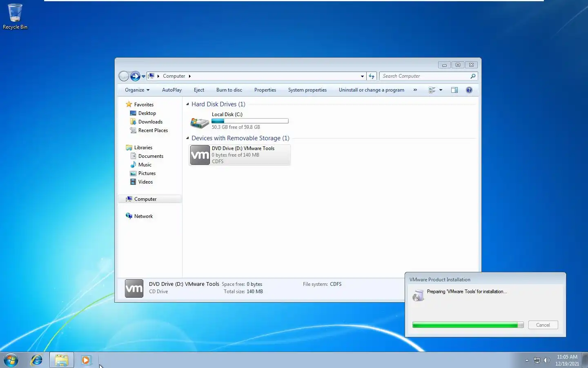The image size is (588, 368).
Task: Open the address bar history dropdown
Action: 362,76
